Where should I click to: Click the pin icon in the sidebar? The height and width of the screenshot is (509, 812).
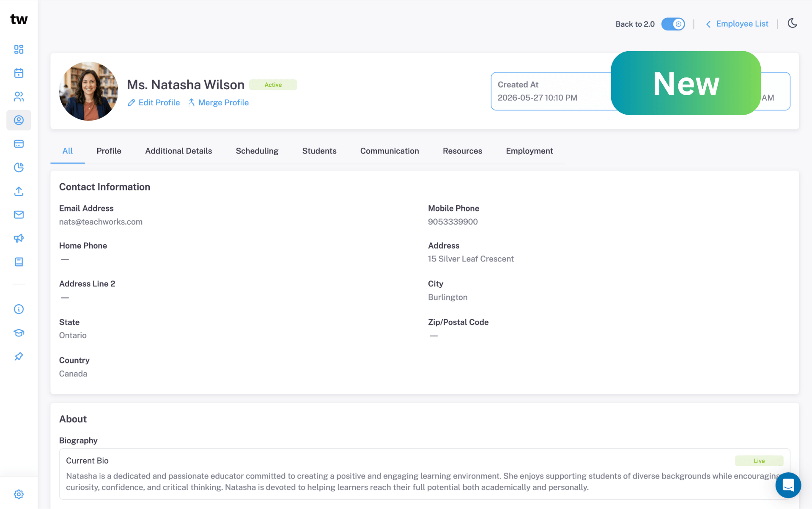click(19, 356)
